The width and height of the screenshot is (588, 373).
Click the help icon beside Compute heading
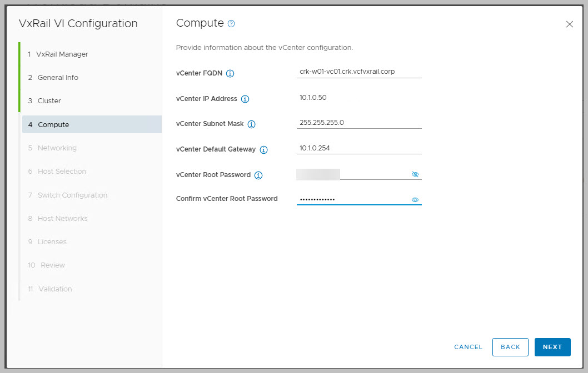tap(231, 24)
